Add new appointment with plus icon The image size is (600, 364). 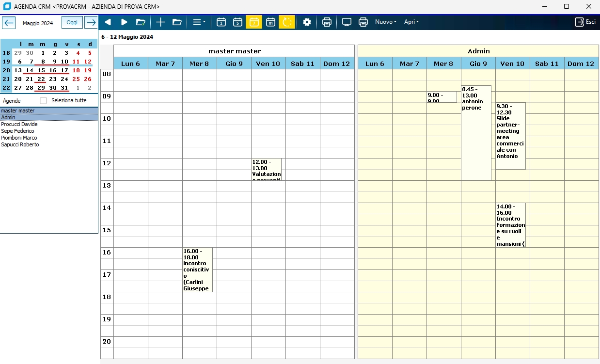[160, 22]
